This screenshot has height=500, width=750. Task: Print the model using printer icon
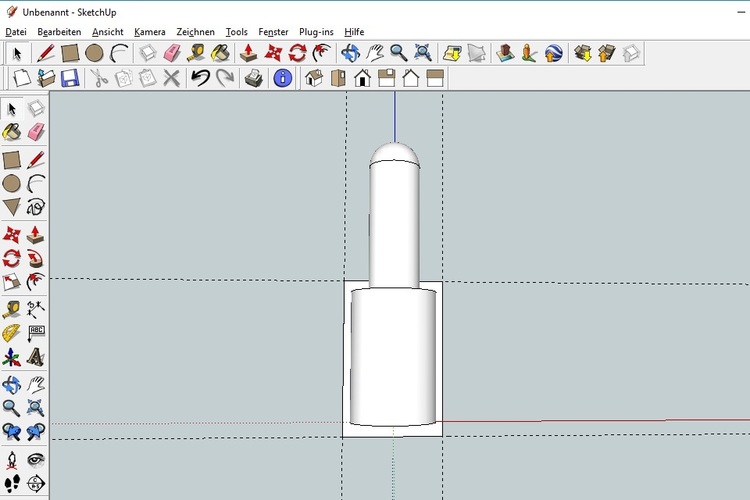coord(254,78)
